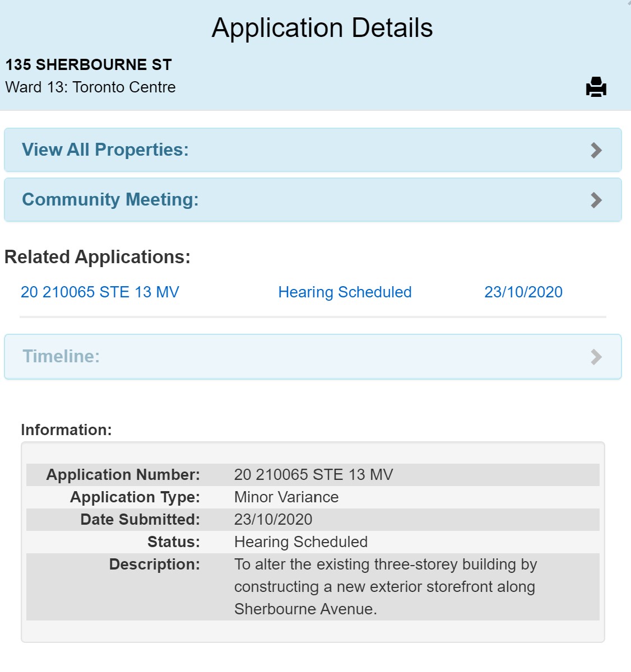
Task: Click the Ward 13: Toronto Centre text
Action: click(90, 87)
